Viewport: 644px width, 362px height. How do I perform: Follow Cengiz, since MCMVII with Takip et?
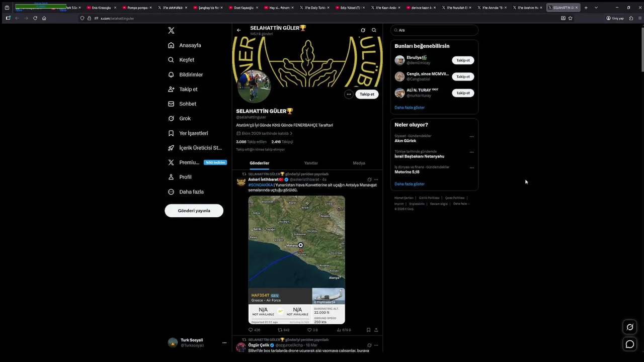click(463, 76)
